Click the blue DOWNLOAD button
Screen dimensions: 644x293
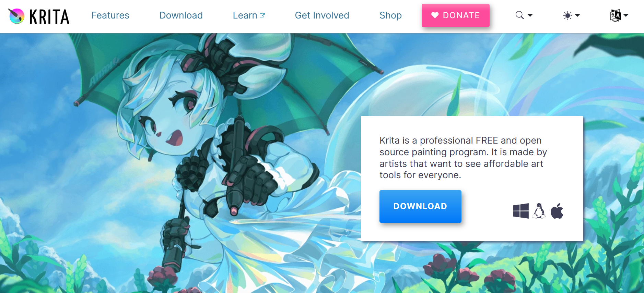420,206
